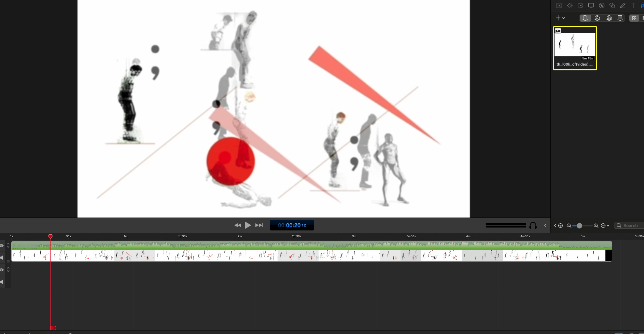Open the Callout properties tab

pyautogui.click(x=602, y=5)
